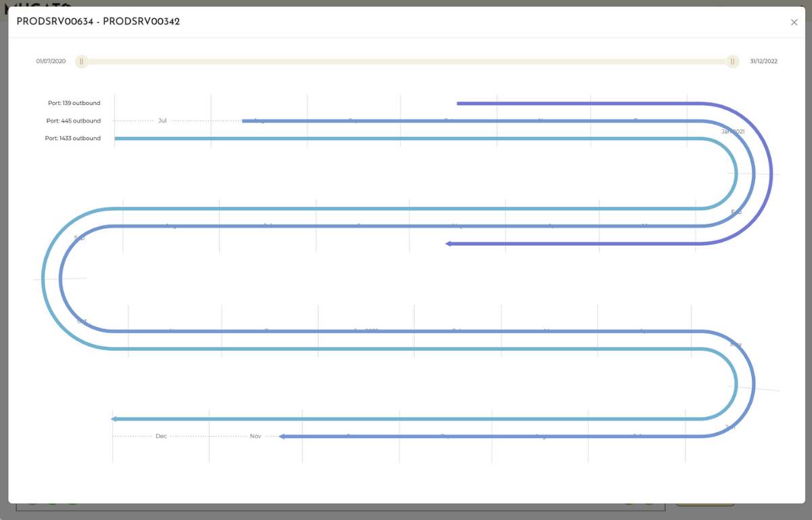Click the Port 445 line arrowhead near Nov
The height and width of the screenshot is (520, 812).
click(282, 437)
